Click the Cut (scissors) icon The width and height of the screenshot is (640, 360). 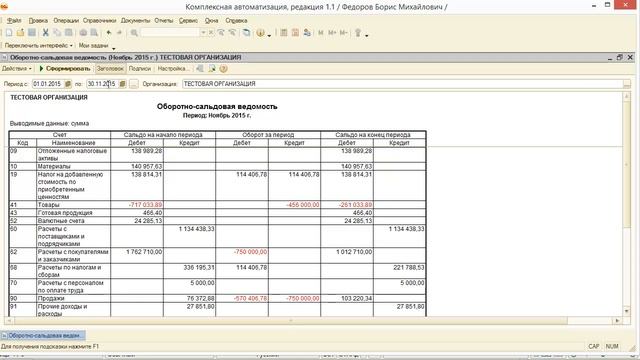point(45,33)
